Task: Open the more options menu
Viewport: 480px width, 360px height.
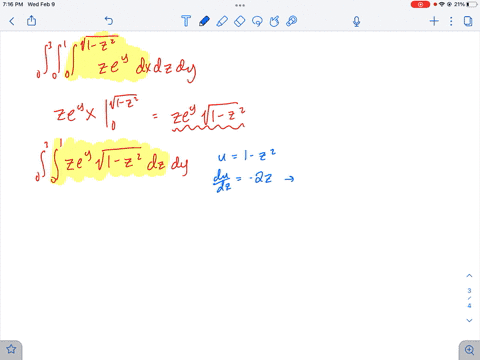Action: click(x=451, y=21)
